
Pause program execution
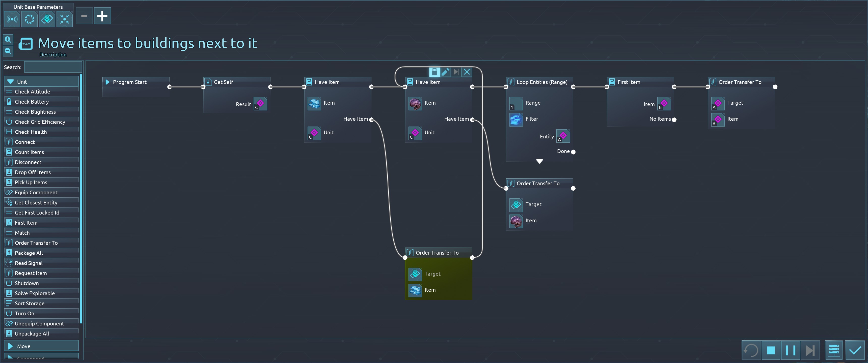pyautogui.click(x=790, y=350)
